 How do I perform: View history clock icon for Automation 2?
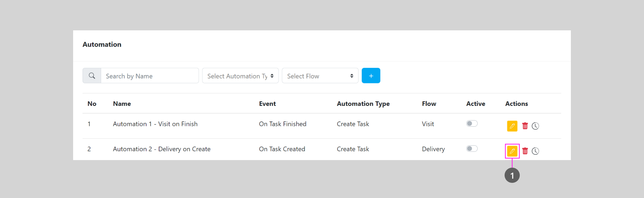click(x=535, y=151)
